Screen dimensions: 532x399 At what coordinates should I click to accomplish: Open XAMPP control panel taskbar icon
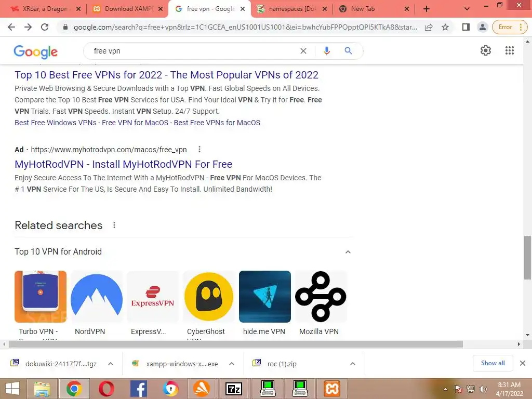click(x=331, y=389)
